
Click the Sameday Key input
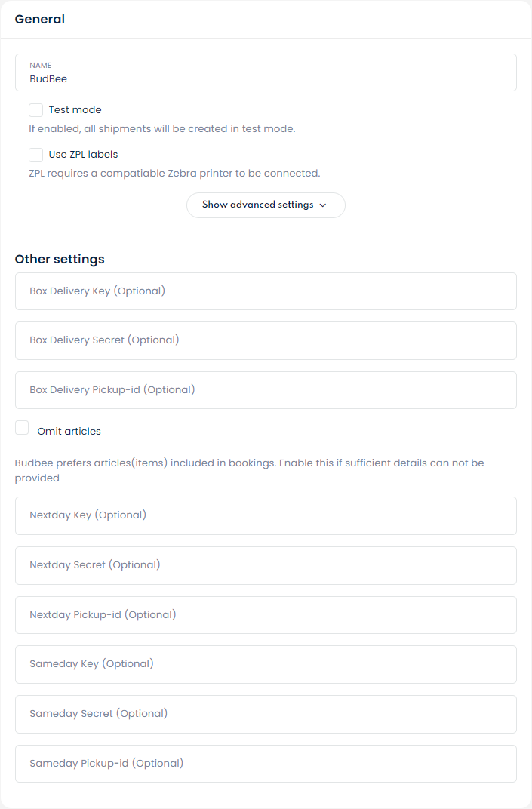click(x=266, y=664)
